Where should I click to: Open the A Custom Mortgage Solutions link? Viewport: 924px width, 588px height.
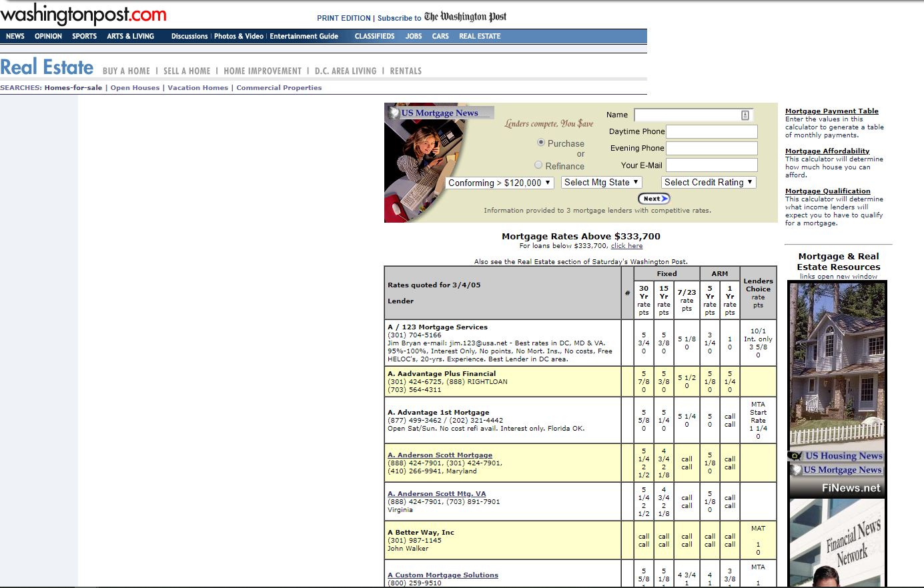(442, 575)
